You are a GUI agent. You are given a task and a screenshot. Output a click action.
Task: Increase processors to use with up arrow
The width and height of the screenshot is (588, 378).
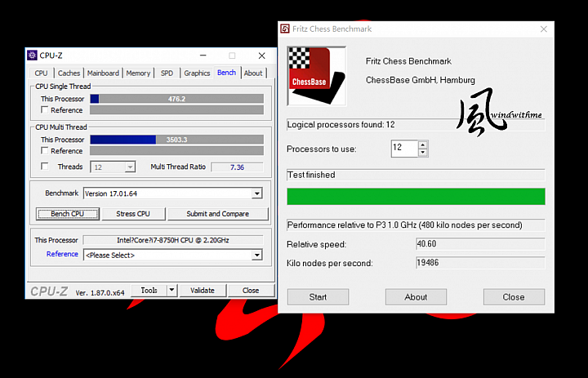coord(423,145)
